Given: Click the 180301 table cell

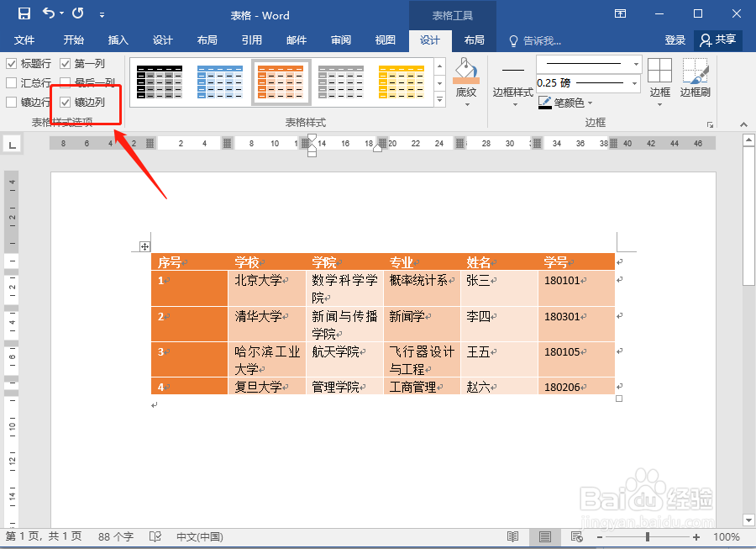Looking at the screenshot, I should pos(576,325).
